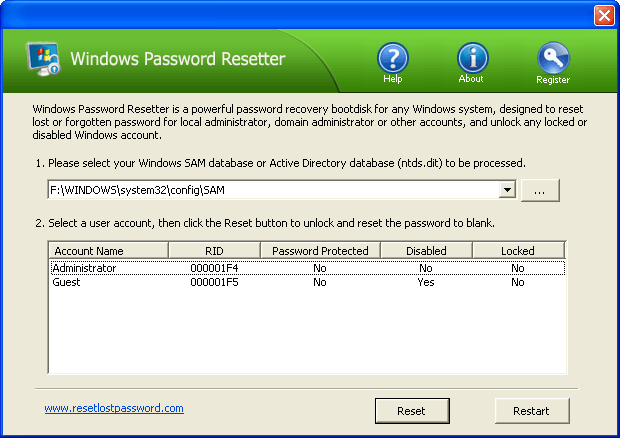Viewport: 620px width, 438px height.
Task: Click the Restart button
Action: [x=532, y=411]
